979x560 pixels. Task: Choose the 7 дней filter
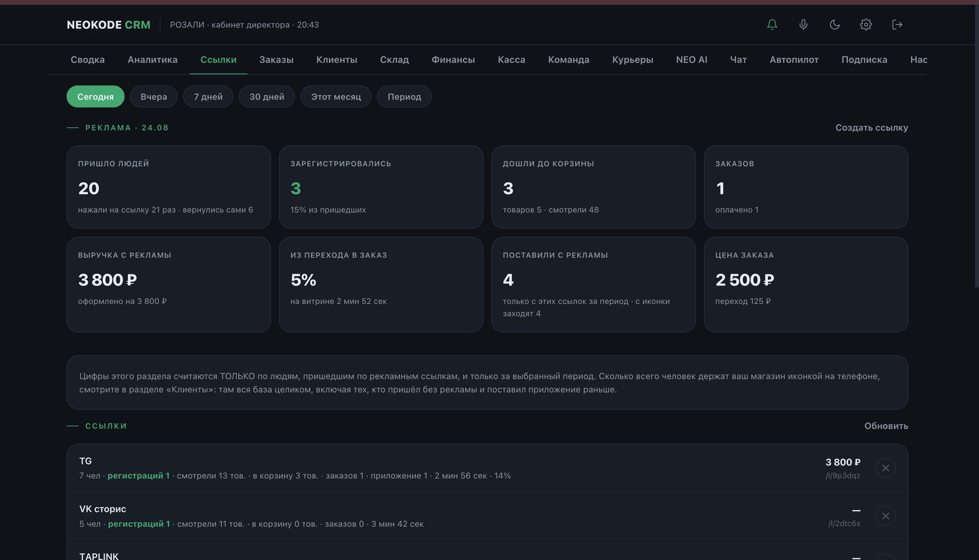208,97
